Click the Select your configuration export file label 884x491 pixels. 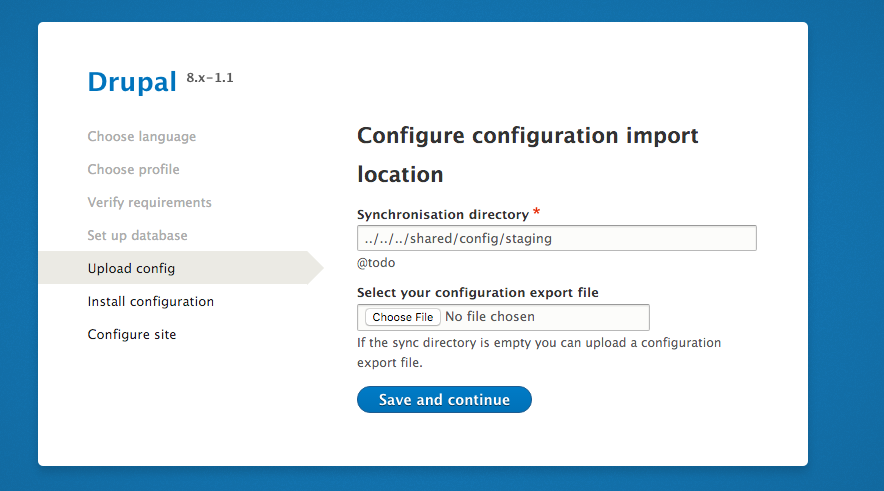[477, 293]
